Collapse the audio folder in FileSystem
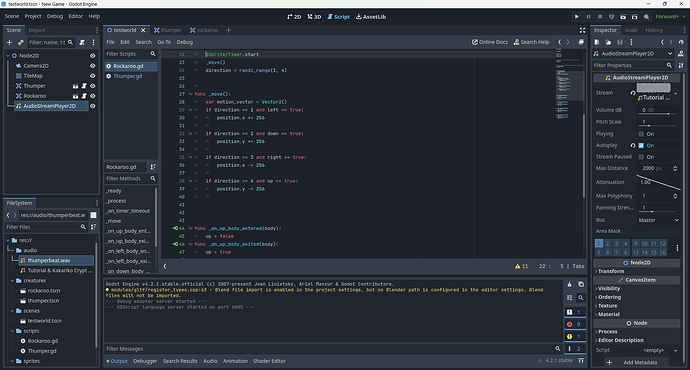690x370 pixels. pos(13,250)
